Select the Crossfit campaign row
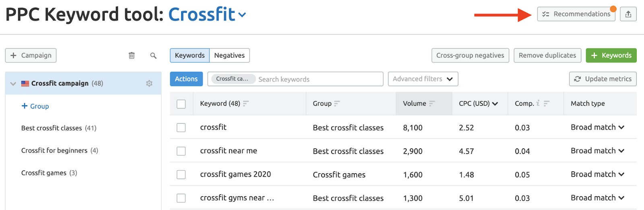The width and height of the screenshot is (644, 210). click(83, 83)
